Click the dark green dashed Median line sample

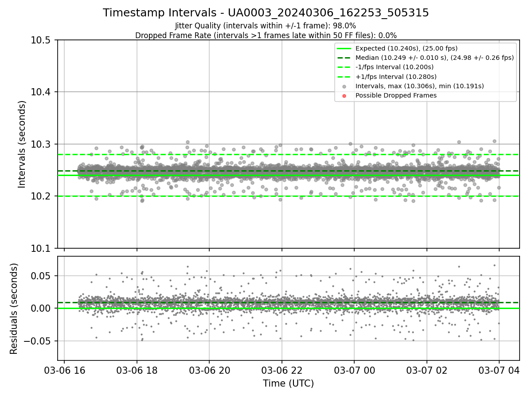coord(344,58)
